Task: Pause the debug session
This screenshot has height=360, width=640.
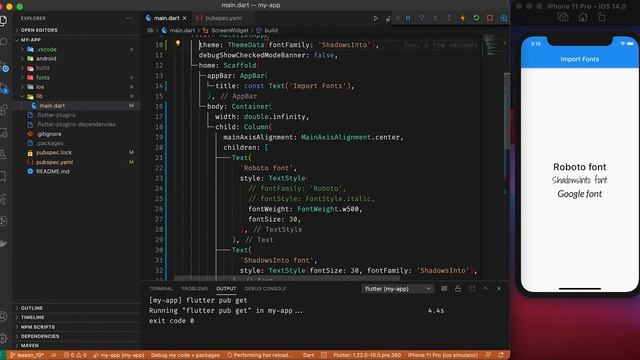Action: (408, 18)
